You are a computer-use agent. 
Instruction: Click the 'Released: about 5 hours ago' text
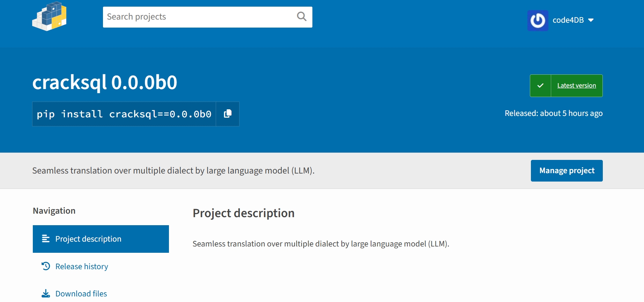pyautogui.click(x=554, y=113)
